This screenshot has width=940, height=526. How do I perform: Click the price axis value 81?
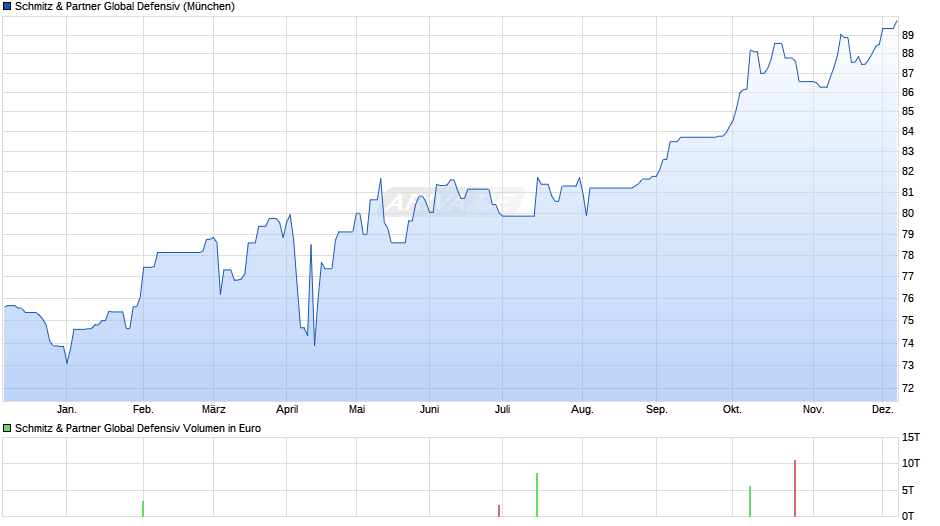pyautogui.click(x=908, y=193)
